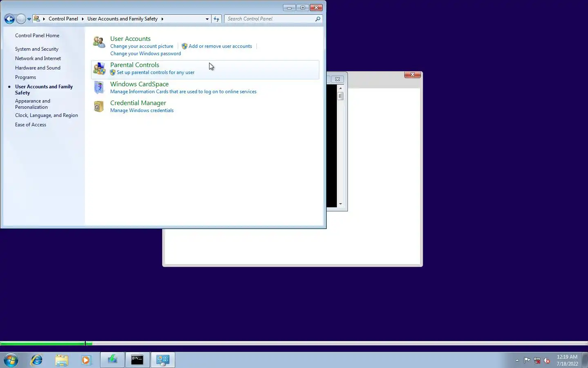Open Clock, Language, and Region category
The height and width of the screenshot is (368, 588).
pos(47,115)
